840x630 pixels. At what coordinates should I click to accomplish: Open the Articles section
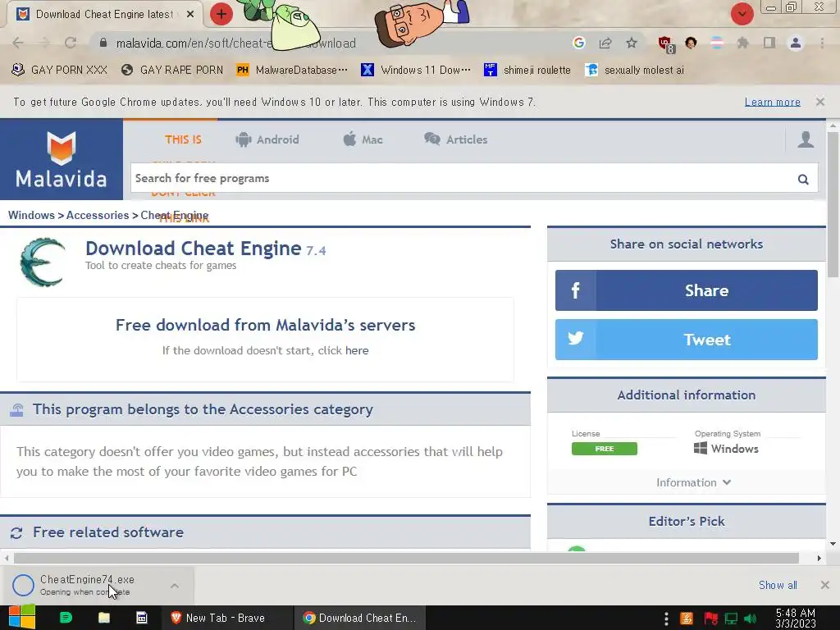coord(455,139)
